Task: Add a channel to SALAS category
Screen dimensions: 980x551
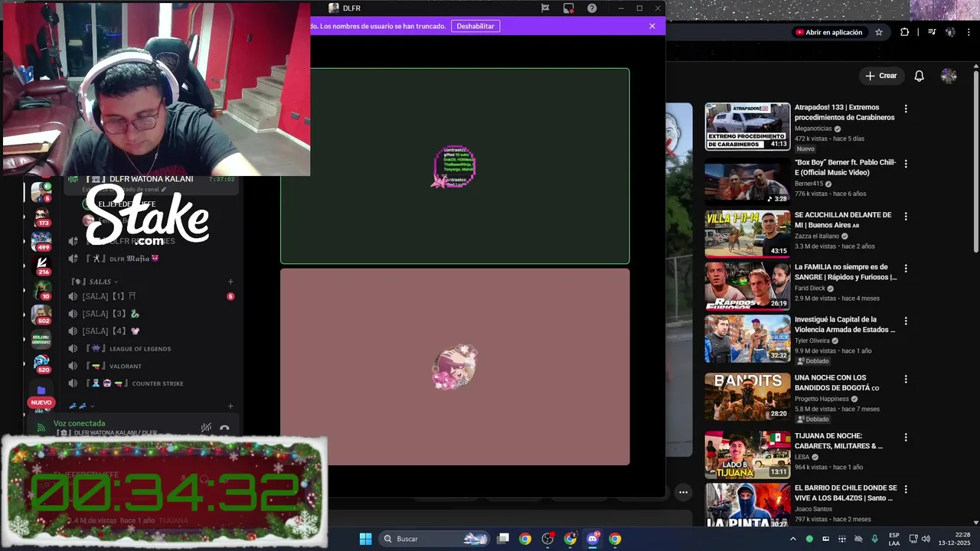Action: tap(230, 282)
